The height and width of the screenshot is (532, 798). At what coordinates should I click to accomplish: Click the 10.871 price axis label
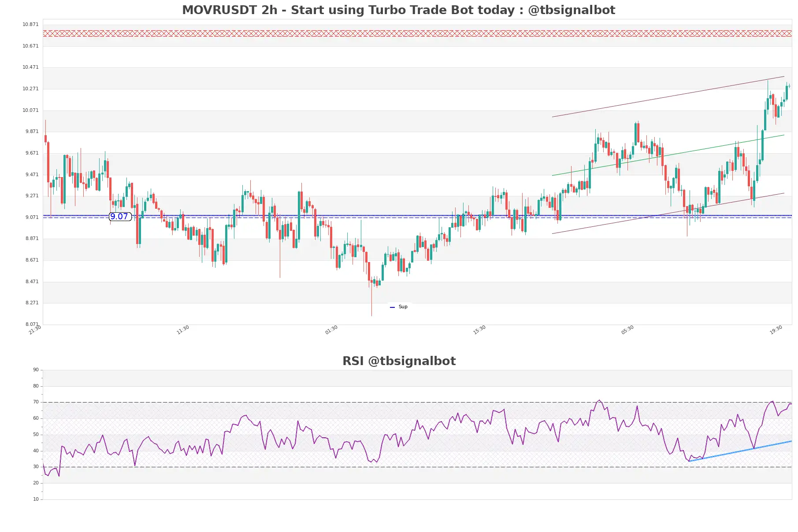(30, 24)
